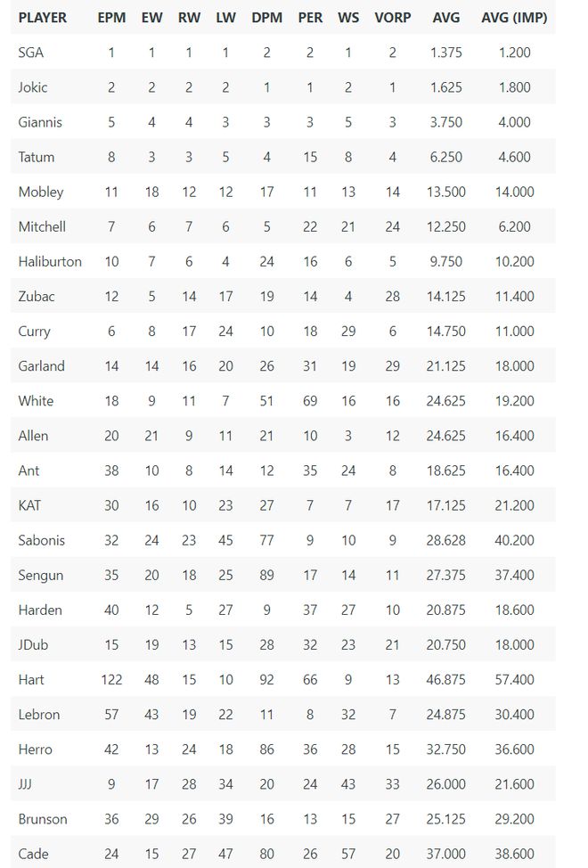The height and width of the screenshot is (868, 588).
Task: Click Sabonis's AVG value 28.628
Action: click(x=445, y=540)
